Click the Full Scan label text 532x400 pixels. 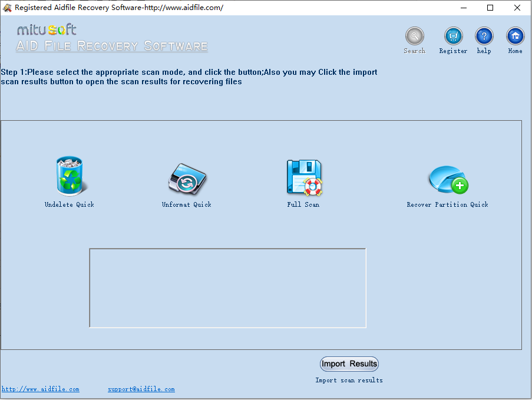pos(303,204)
